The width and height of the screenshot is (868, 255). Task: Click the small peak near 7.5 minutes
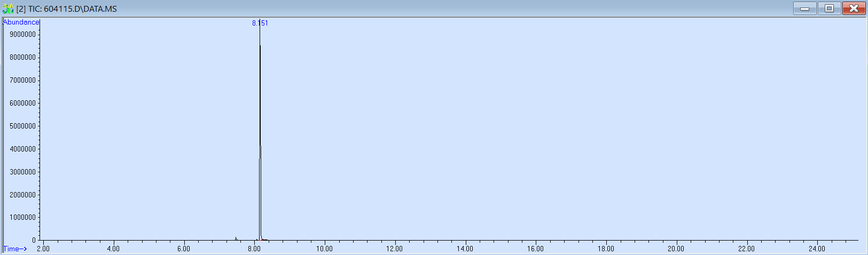tap(236, 238)
